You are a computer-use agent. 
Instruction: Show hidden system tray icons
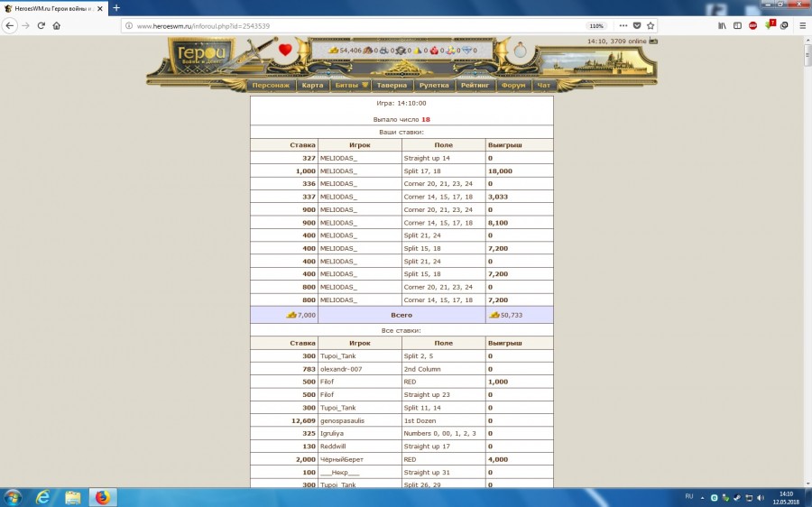click(x=703, y=497)
